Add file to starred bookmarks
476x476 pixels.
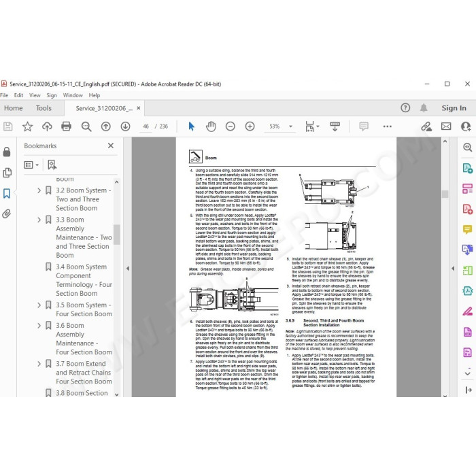click(x=28, y=126)
